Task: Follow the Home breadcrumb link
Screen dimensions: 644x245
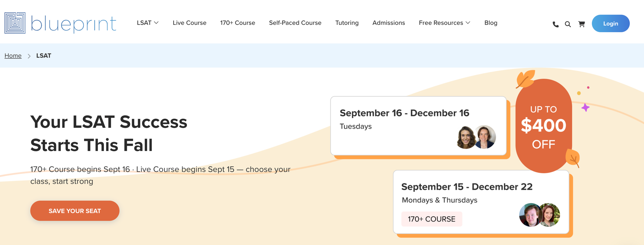Action: tap(13, 55)
